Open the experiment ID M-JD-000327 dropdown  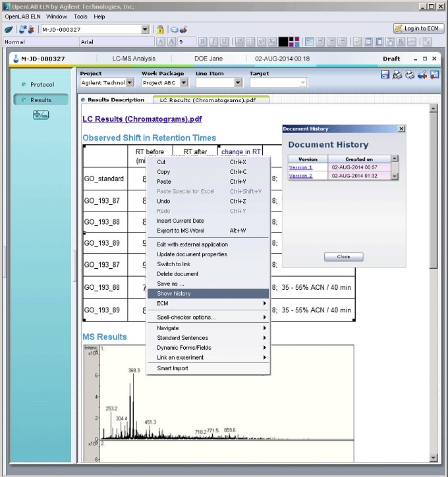tap(145, 30)
